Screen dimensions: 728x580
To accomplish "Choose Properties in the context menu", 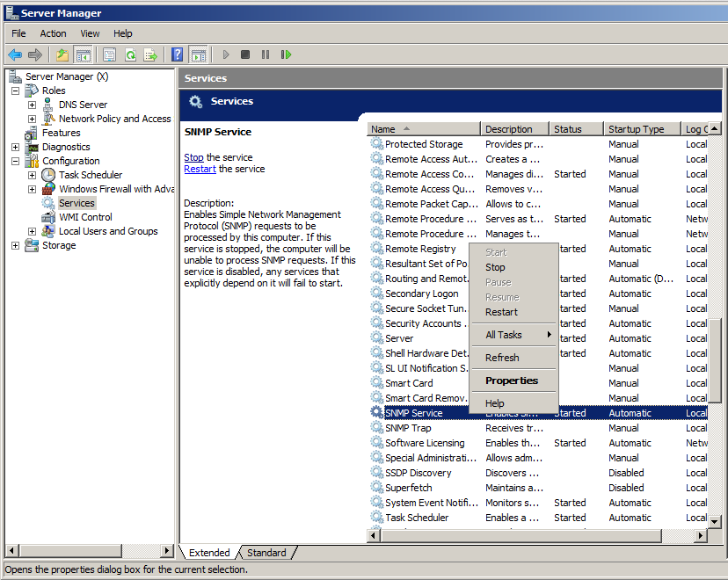I will coord(511,381).
